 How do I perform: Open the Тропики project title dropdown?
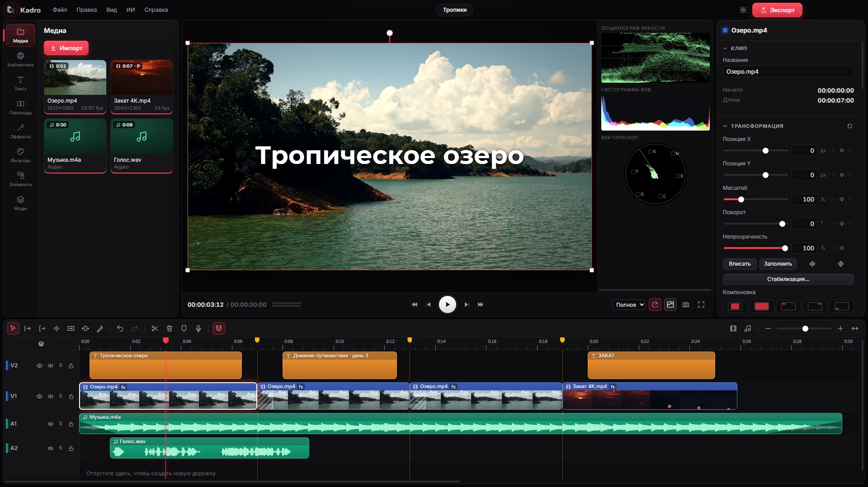point(454,10)
